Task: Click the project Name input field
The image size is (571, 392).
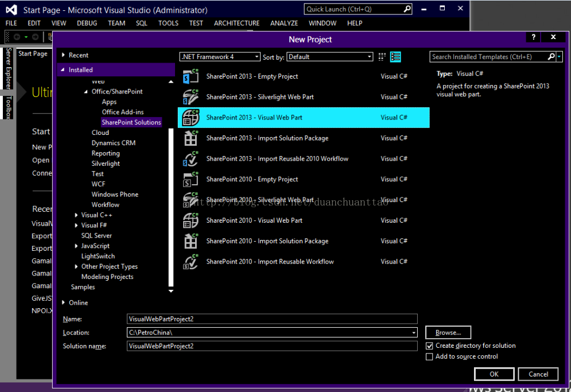Action: [272, 319]
